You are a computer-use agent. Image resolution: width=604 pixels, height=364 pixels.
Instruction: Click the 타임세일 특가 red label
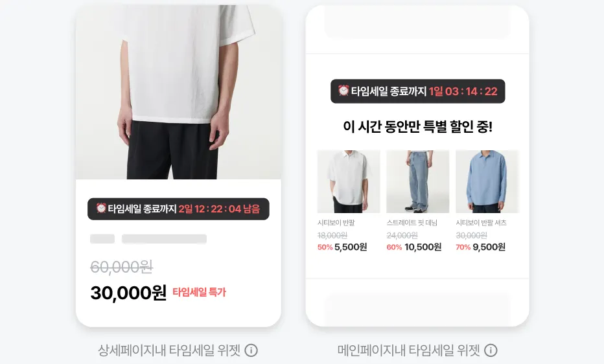click(x=199, y=293)
